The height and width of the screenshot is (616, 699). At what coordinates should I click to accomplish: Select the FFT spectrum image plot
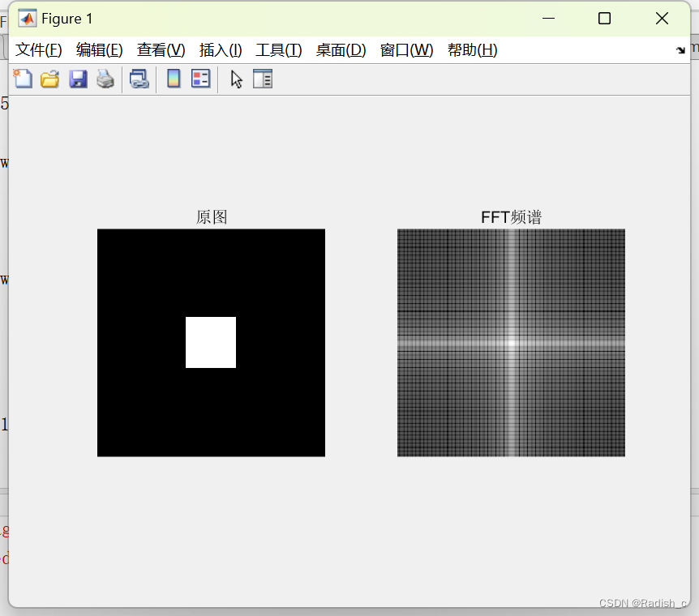512,343
